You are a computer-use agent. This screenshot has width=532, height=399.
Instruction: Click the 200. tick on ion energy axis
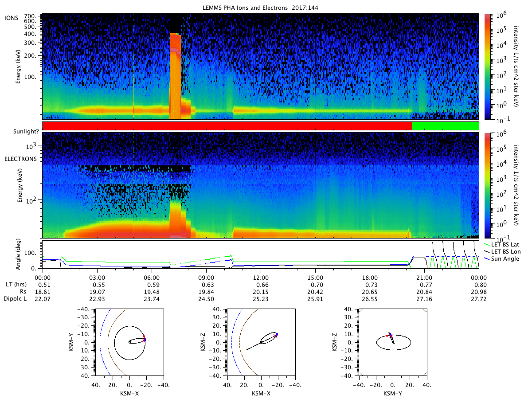point(30,56)
